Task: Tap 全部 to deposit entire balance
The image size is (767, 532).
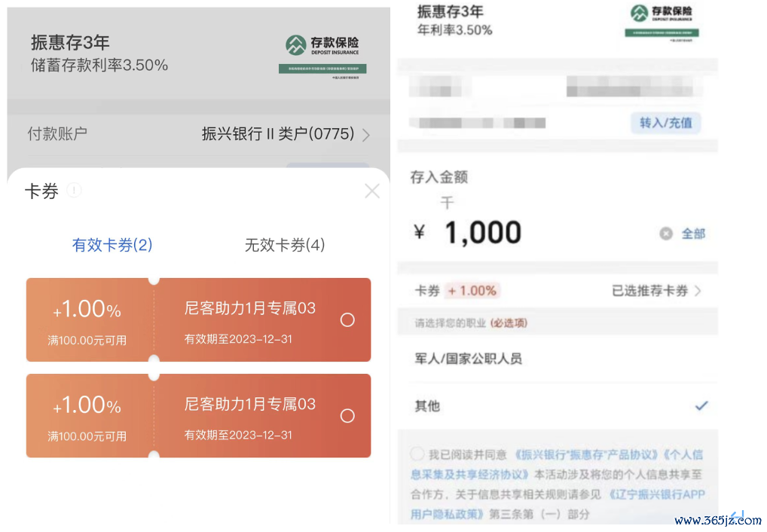Action: [x=693, y=234]
